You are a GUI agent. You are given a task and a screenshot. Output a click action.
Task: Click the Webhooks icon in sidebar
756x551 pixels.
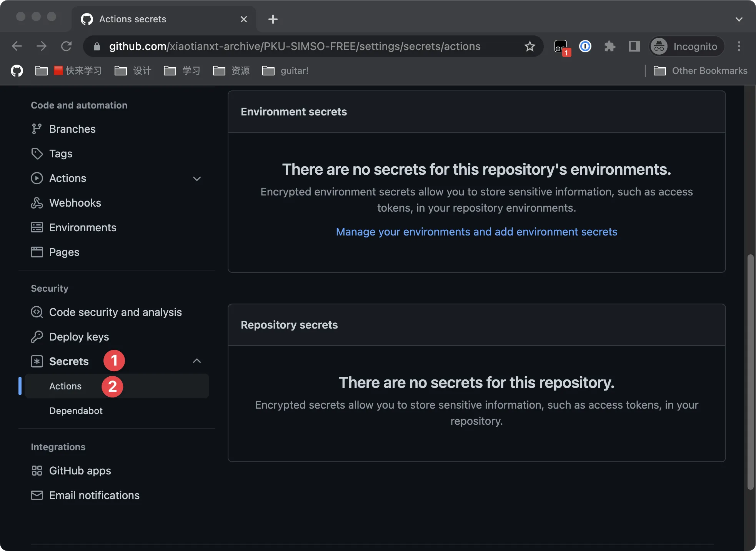[x=37, y=202]
